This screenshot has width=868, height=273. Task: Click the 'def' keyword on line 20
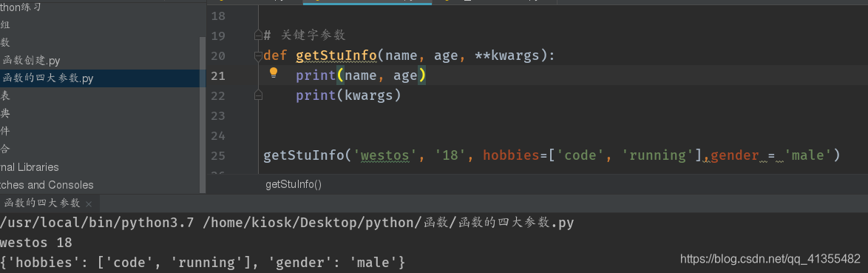276,55
